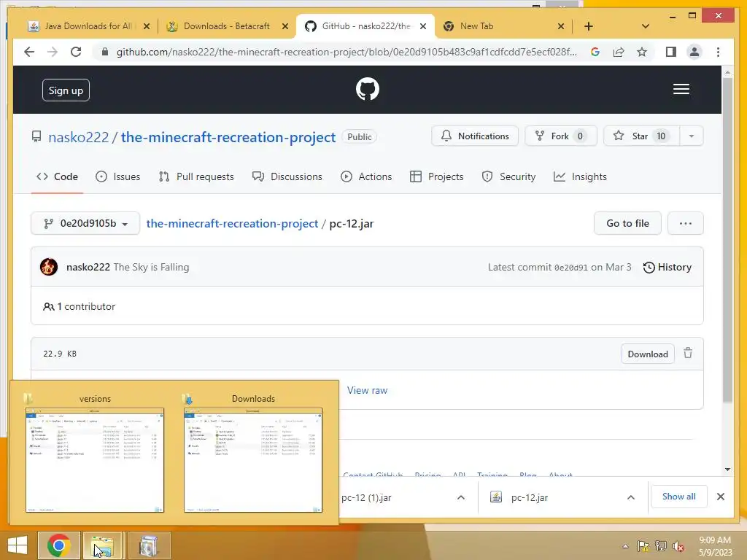Open commit hash 0e20d91 link
This screenshot has width=747, height=560.
pyautogui.click(x=570, y=268)
